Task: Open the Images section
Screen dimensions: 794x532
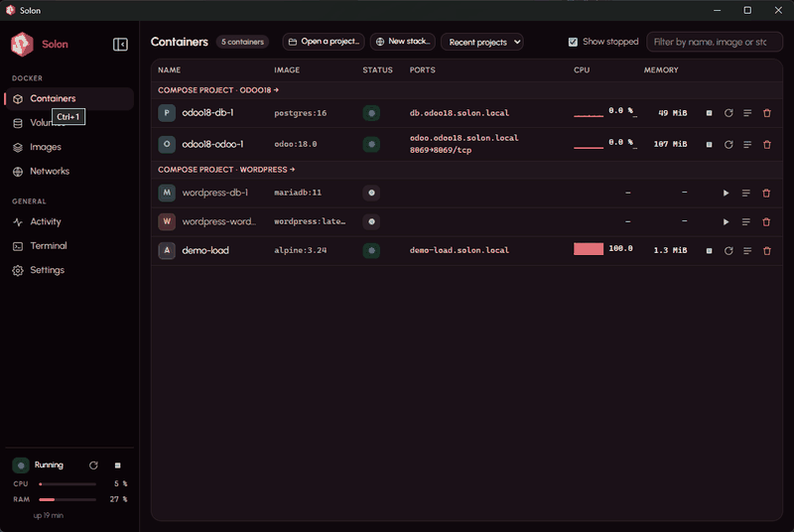Action: (45, 147)
